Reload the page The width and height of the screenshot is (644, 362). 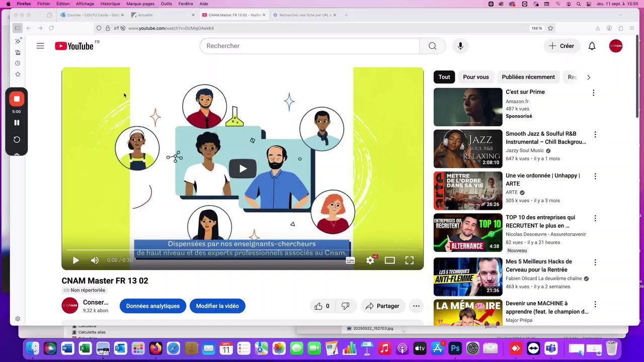click(51, 28)
